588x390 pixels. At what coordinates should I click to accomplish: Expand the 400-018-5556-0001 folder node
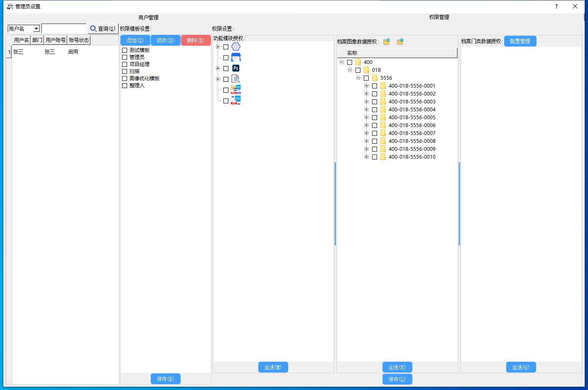tap(366, 86)
